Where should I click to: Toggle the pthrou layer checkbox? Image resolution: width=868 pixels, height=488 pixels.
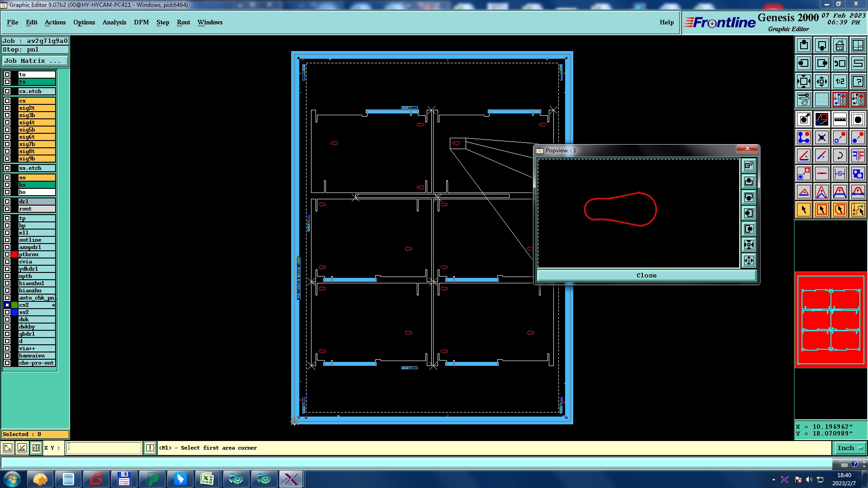[x=7, y=254]
